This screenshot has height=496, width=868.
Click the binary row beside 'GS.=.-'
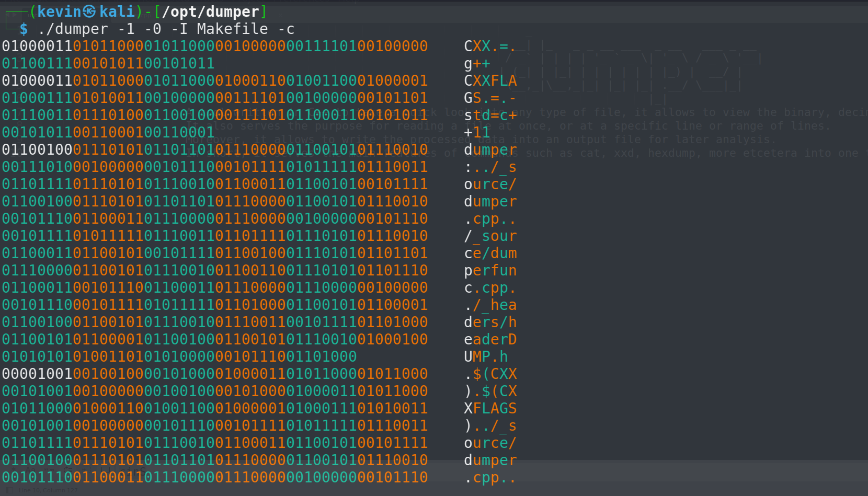[x=215, y=98]
